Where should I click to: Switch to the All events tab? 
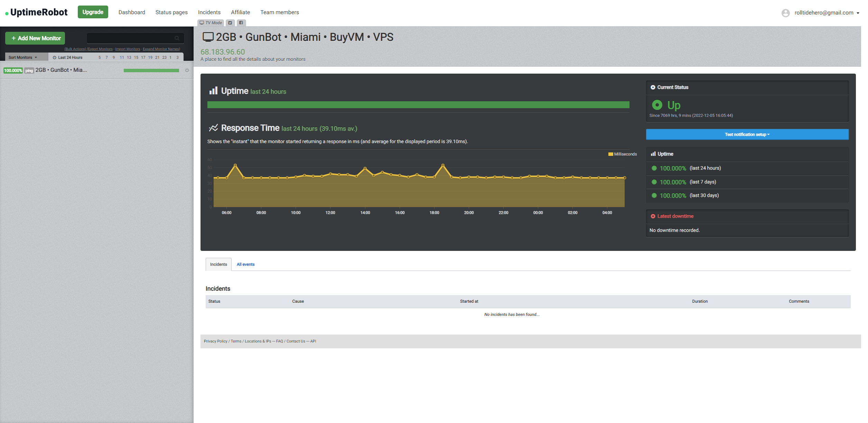(x=245, y=264)
